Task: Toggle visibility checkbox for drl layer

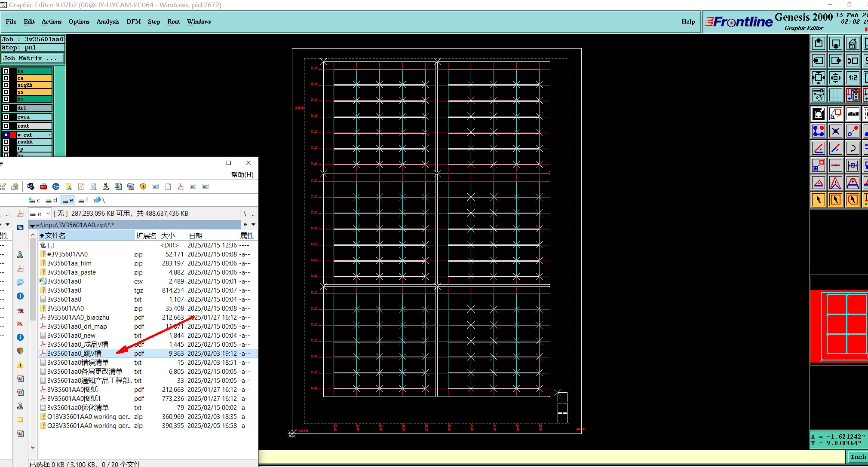Action: pyautogui.click(x=6, y=108)
